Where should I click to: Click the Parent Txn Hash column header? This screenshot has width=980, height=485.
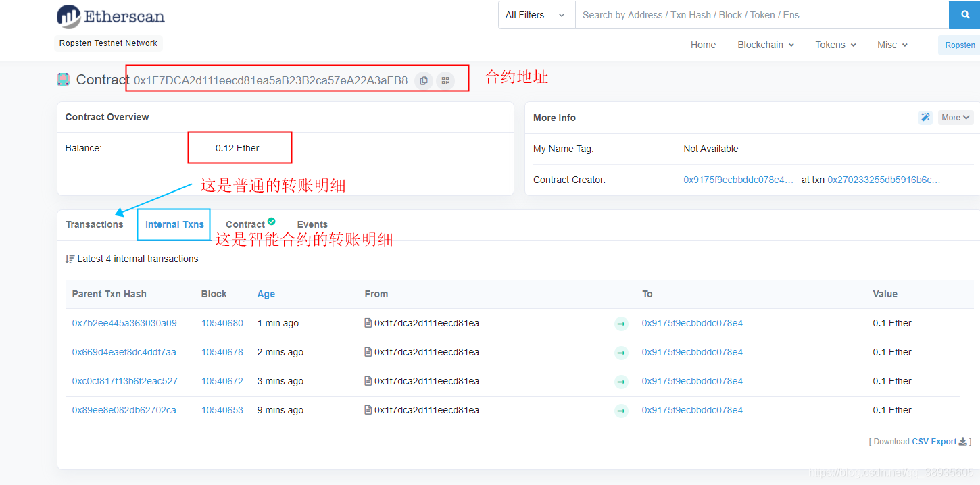[x=109, y=294]
